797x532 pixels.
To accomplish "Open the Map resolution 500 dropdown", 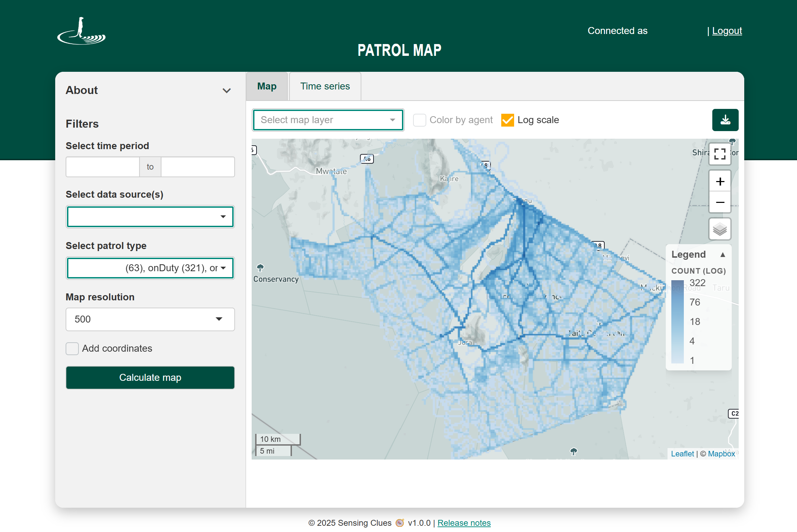I will [150, 319].
